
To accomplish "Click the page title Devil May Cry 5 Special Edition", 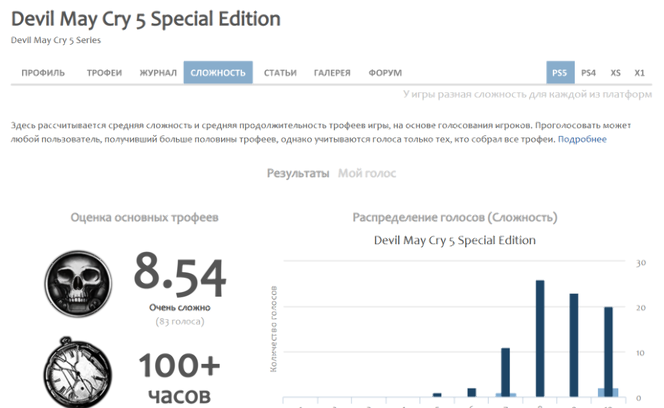I will coord(146,19).
